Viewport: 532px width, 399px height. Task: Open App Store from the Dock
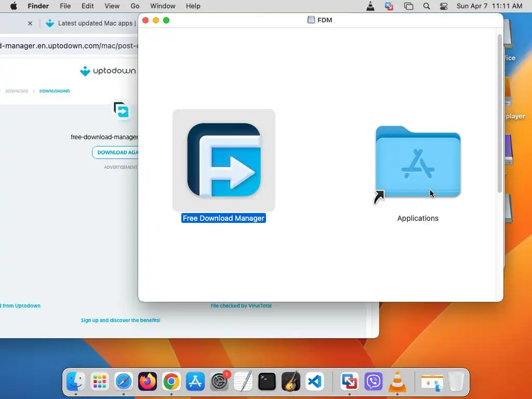195,381
